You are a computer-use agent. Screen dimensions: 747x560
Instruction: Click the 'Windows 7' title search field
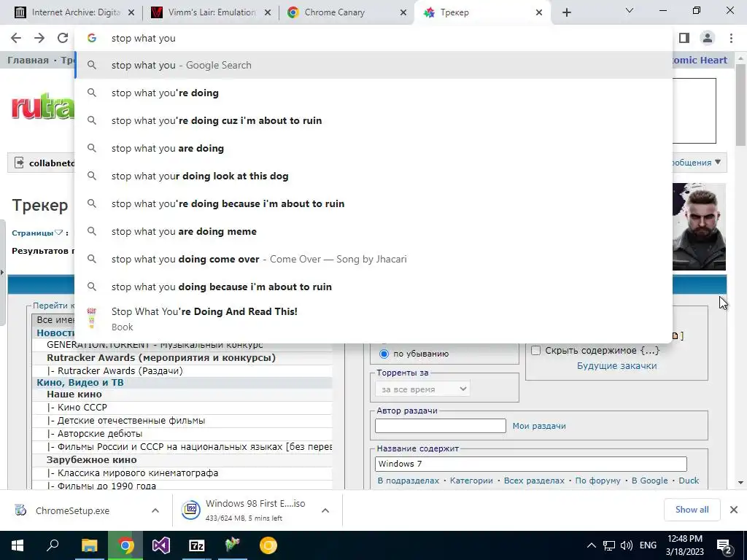(x=531, y=464)
